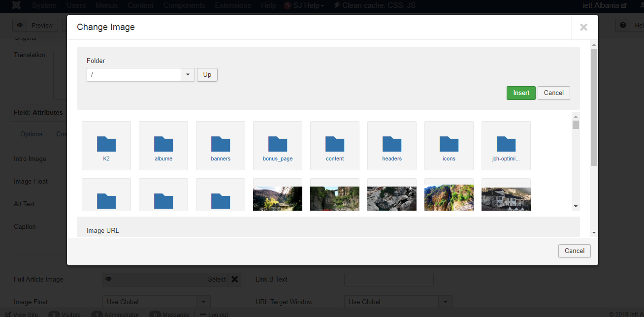Viewport: 644px width, 317px height.
Task: Select the stone house with trees thumbnail
Action: (x=278, y=198)
